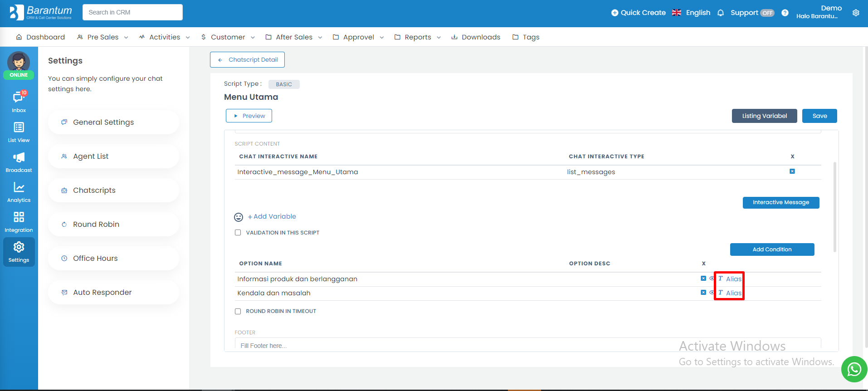Image resolution: width=868 pixels, height=391 pixels.
Task: Open the Tags menu item
Action: 526,37
